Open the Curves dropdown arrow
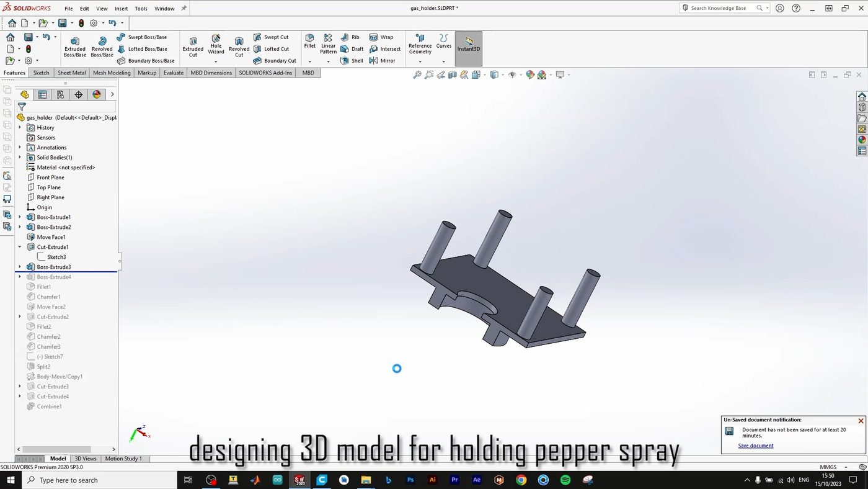This screenshot has height=489, width=868. (x=444, y=61)
